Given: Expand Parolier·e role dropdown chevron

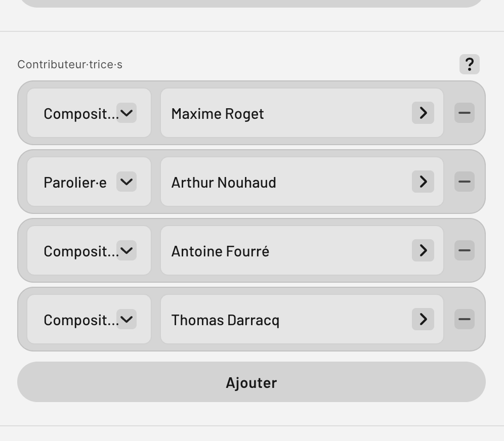Looking at the screenshot, I should point(127,182).
